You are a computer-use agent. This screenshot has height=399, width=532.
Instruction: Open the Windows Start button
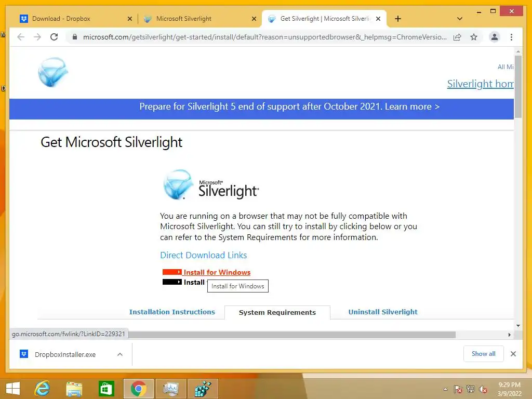(x=13, y=389)
